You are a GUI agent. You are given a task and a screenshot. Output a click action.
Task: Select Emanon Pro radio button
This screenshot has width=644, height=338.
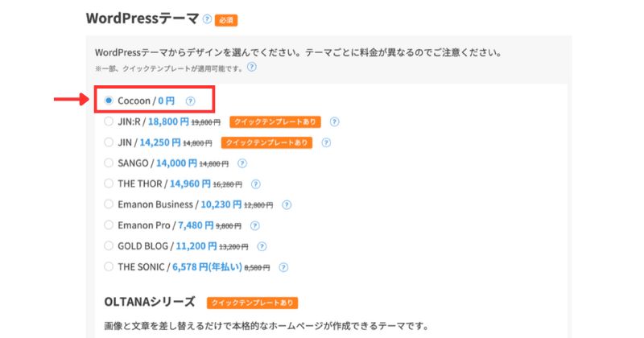click(109, 225)
